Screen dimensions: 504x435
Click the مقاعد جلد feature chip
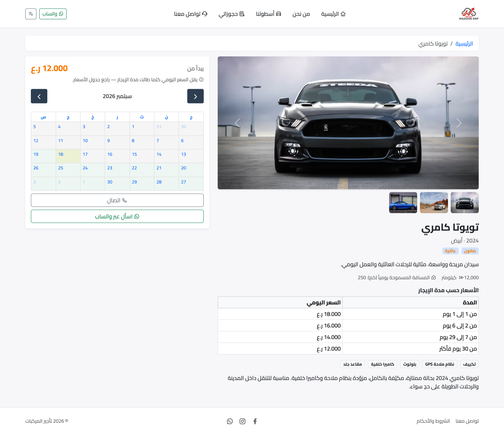pyautogui.click(x=352, y=364)
